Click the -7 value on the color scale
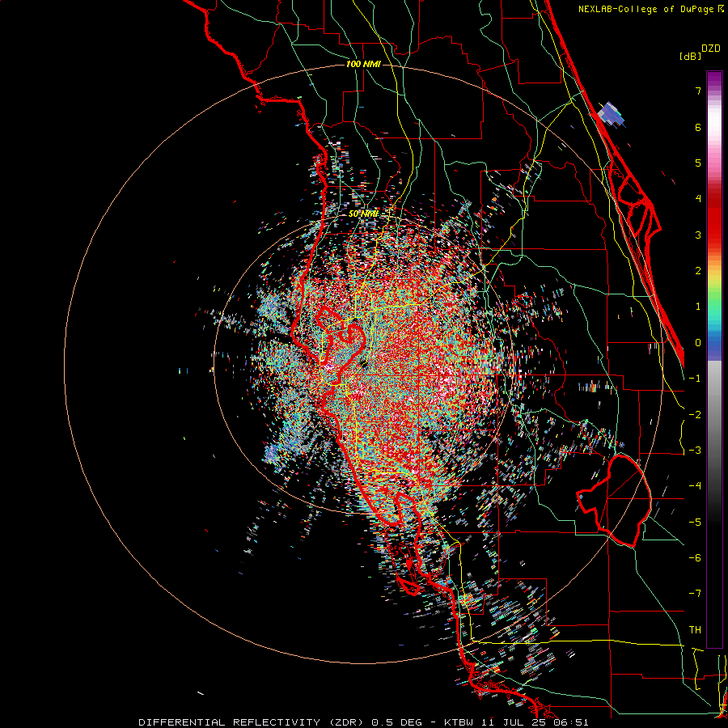This screenshot has width=728, height=728. click(695, 594)
